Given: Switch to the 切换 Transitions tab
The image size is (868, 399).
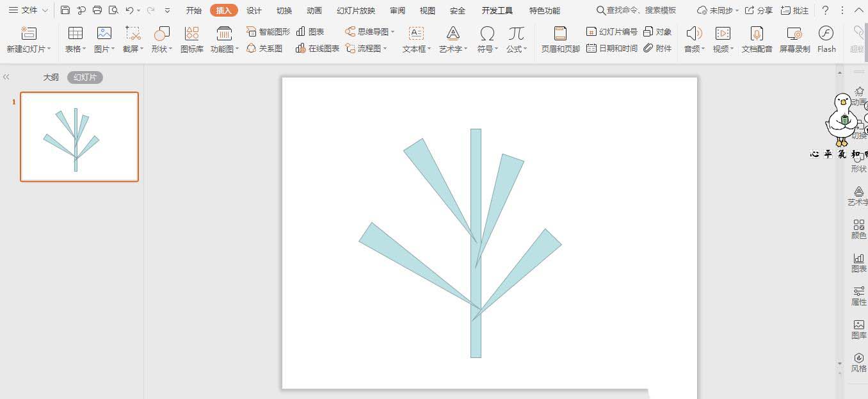Looking at the screenshot, I should [284, 10].
